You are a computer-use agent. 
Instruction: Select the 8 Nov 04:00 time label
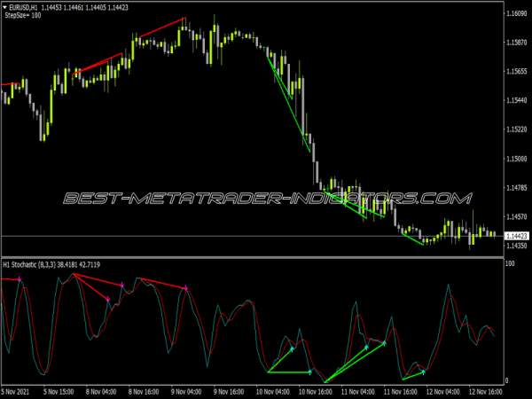pyautogui.click(x=101, y=392)
